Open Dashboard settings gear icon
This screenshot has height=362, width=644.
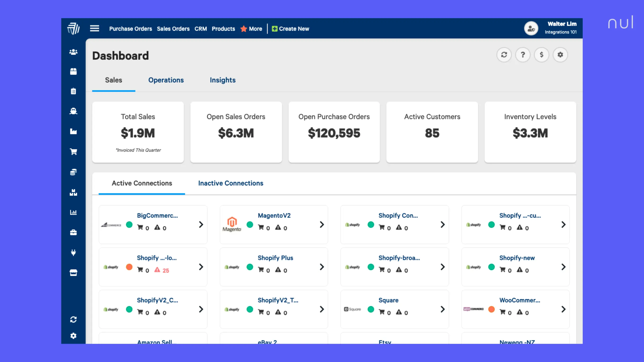point(560,55)
